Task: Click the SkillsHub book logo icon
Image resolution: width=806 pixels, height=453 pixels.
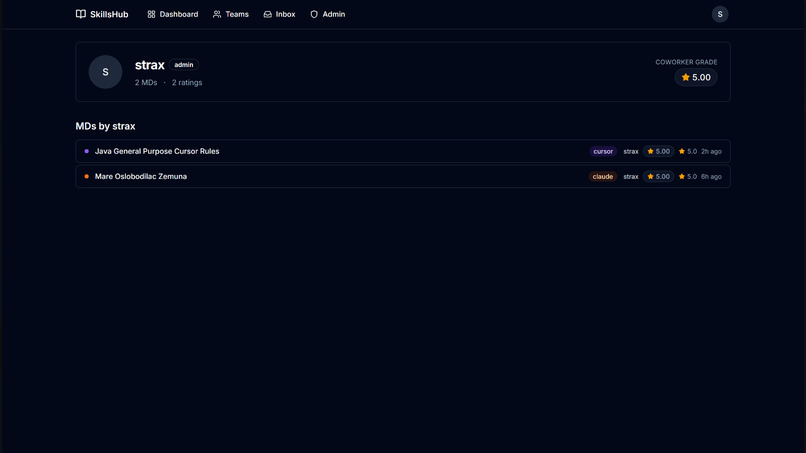Action: (x=81, y=14)
